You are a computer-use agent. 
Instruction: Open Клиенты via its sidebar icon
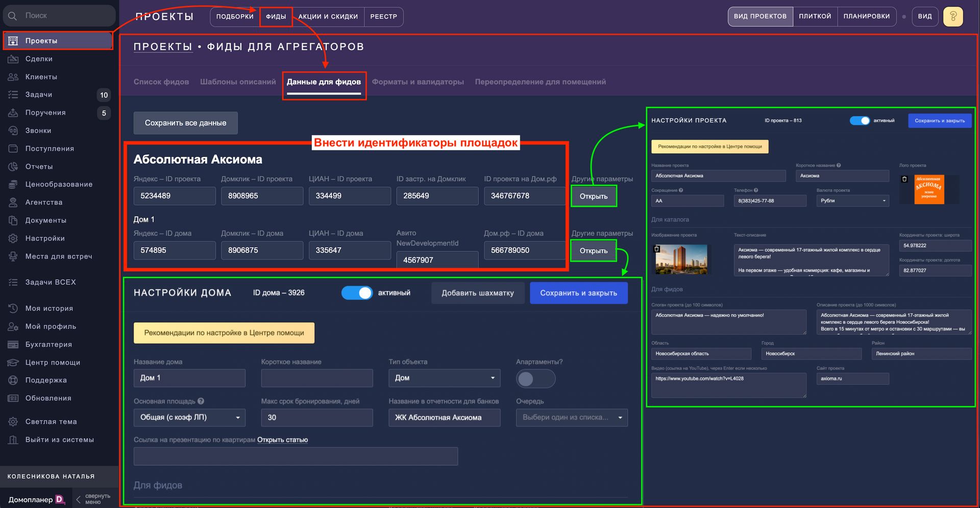(x=13, y=77)
